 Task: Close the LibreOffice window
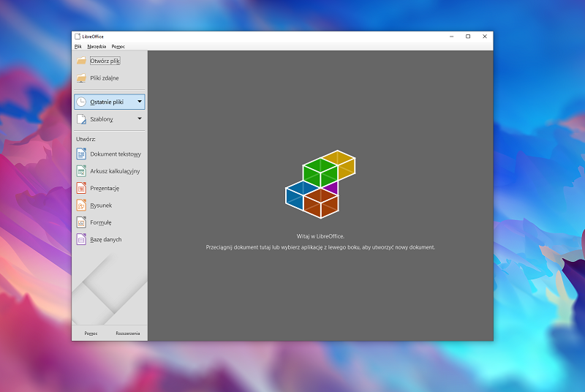[485, 36]
